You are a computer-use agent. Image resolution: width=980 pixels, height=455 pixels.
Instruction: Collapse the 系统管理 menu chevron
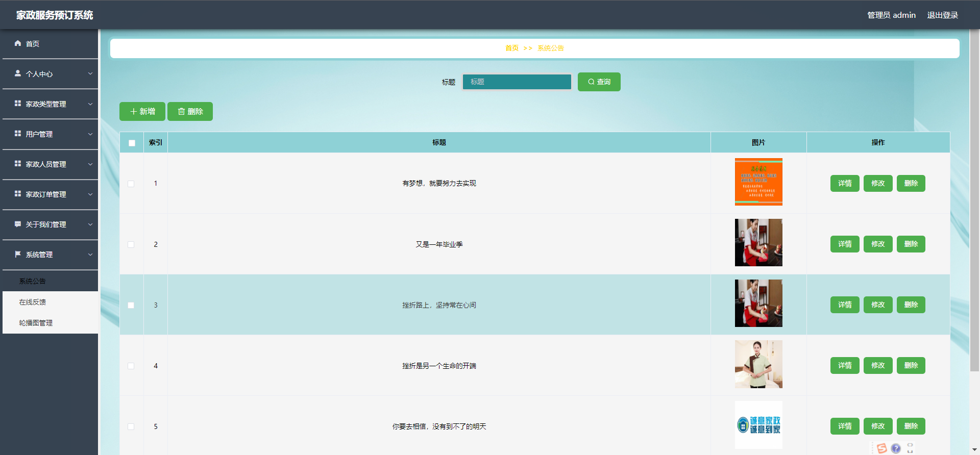pyautogui.click(x=90, y=255)
